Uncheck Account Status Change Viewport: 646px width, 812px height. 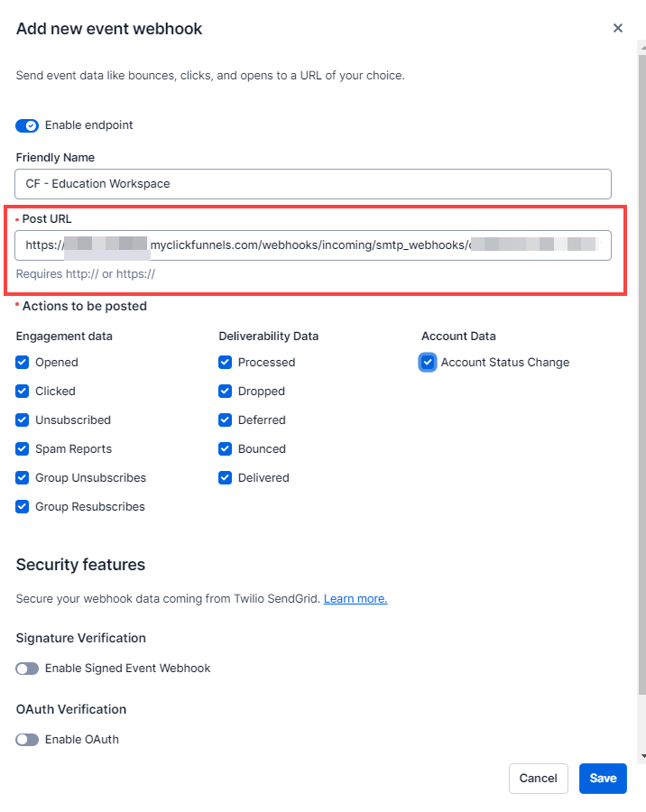click(428, 362)
